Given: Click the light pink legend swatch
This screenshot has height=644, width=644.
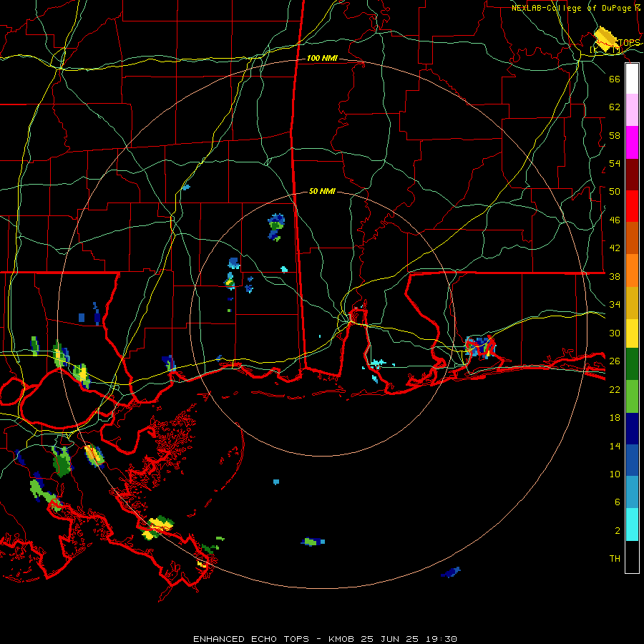Looking at the screenshot, I should [632, 109].
